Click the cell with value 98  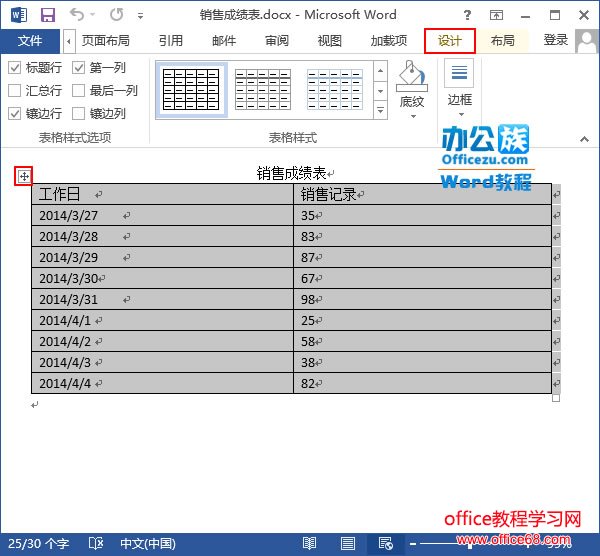422,299
